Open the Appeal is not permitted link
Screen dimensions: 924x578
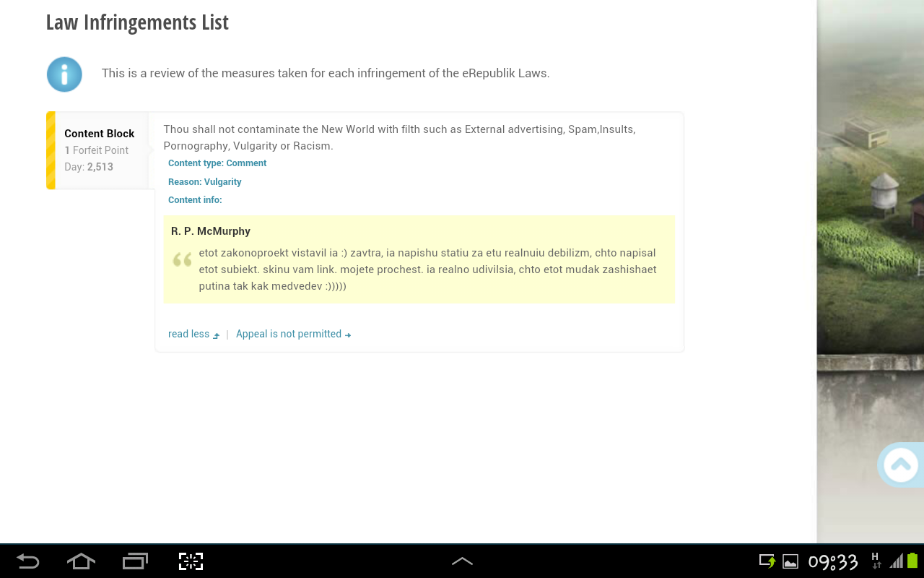[x=289, y=334]
